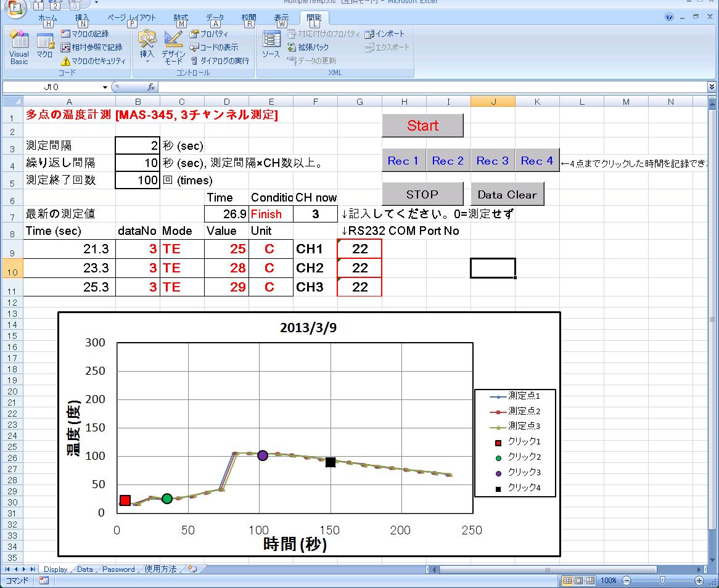The image size is (719, 588).
Task: Open the Data sheet tab
Action: pyautogui.click(x=85, y=570)
